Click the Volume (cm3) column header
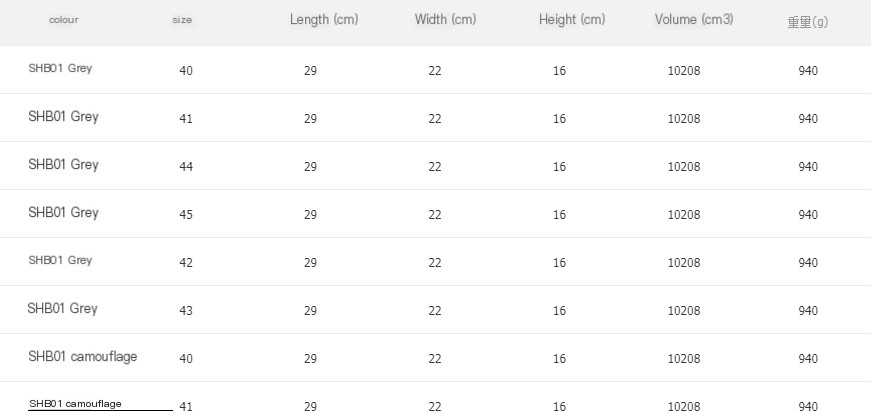 coord(694,19)
